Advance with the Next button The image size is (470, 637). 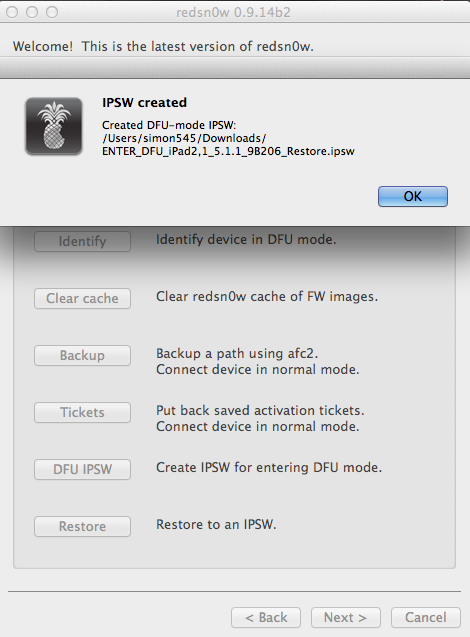346,618
